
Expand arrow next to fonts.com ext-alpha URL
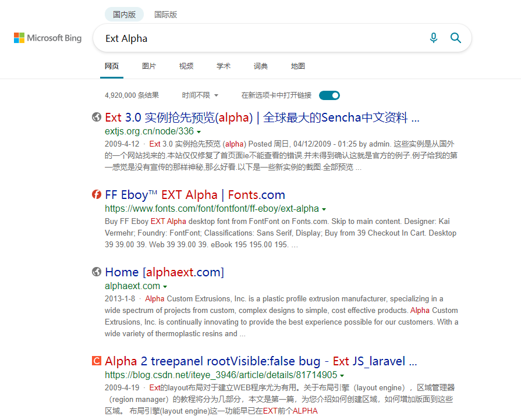324,209
